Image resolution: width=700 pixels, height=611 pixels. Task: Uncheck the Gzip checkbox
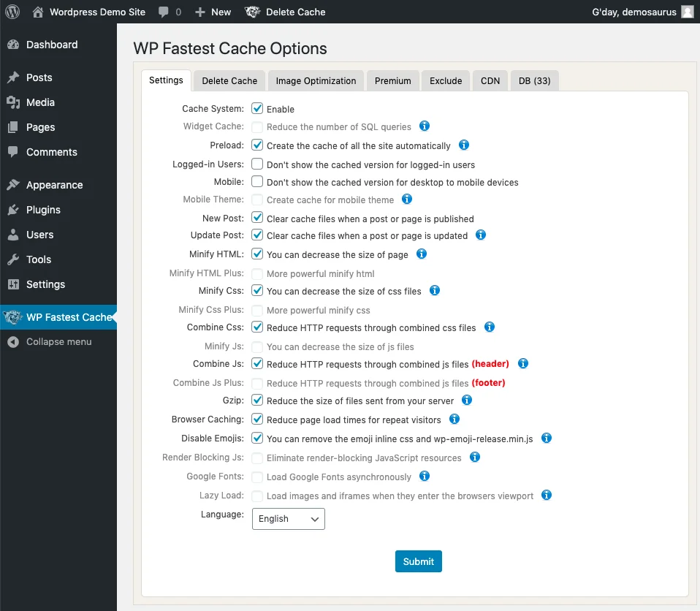tap(257, 400)
